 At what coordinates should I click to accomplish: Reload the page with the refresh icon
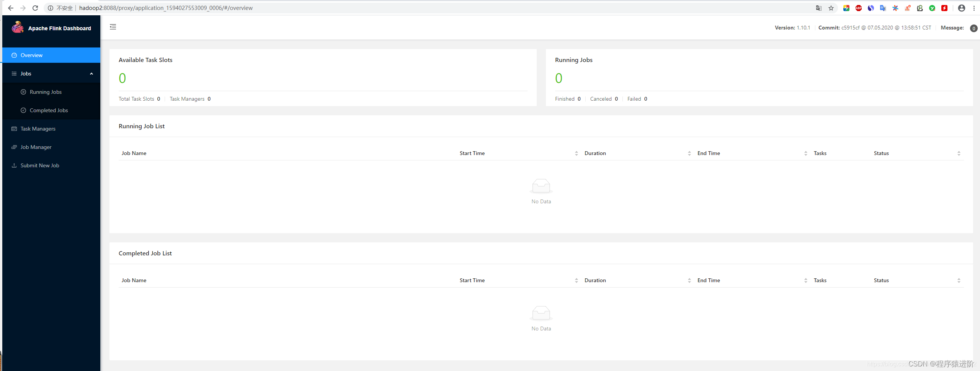pyautogui.click(x=35, y=8)
